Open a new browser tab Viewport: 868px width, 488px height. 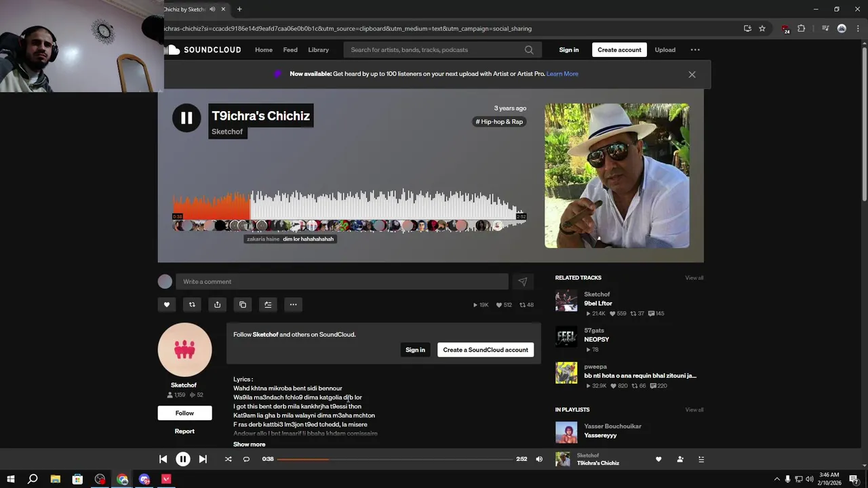[x=239, y=9]
